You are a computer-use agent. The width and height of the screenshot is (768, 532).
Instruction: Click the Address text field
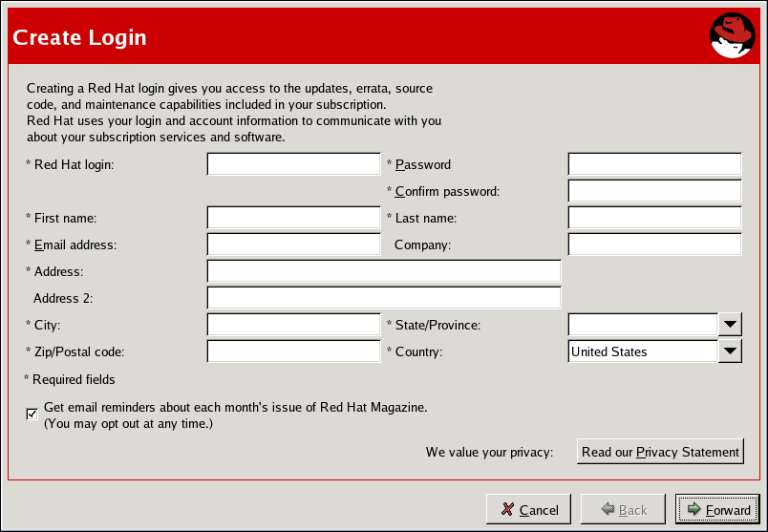[x=383, y=271]
